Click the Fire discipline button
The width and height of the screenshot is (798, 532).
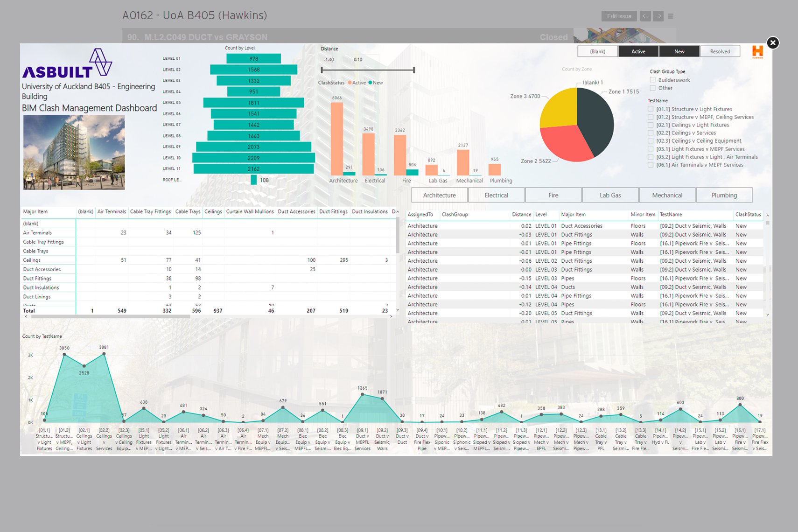coord(553,195)
